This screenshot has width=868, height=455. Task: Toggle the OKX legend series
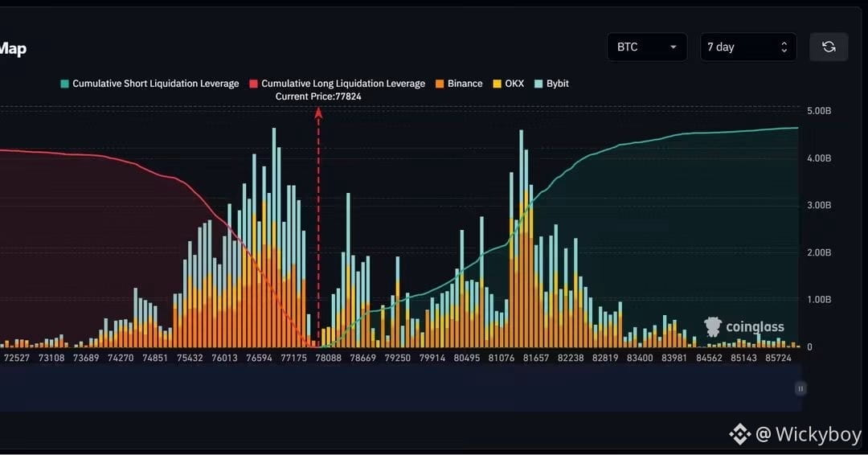[x=508, y=84]
